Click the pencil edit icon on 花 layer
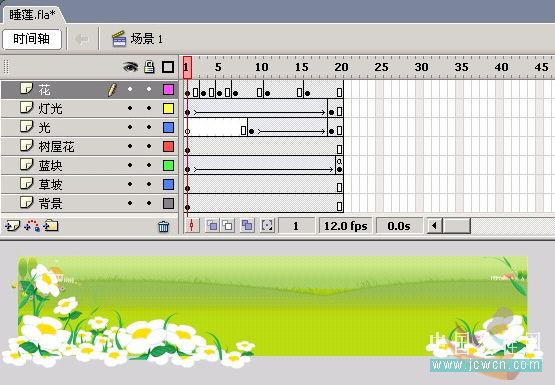The height and width of the screenshot is (385, 555). pos(112,90)
